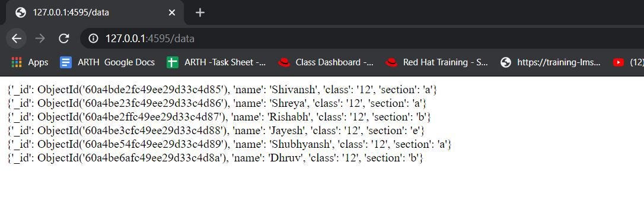Click the globe icon of training-lms bookmark

(x=506, y=62)
